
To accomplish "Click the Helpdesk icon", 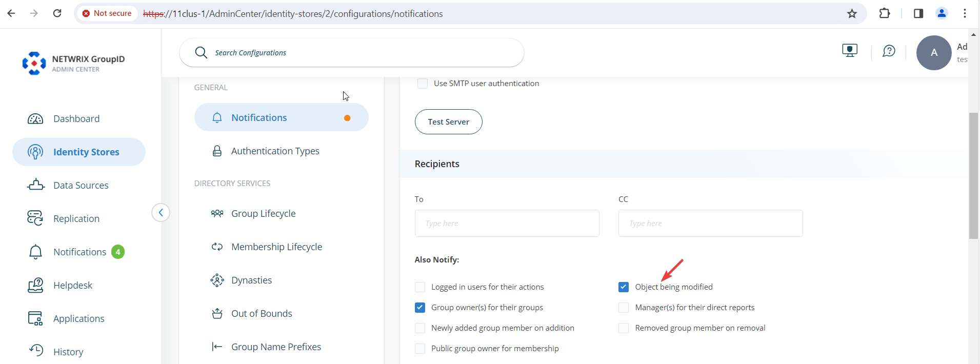I will point(35,285).
